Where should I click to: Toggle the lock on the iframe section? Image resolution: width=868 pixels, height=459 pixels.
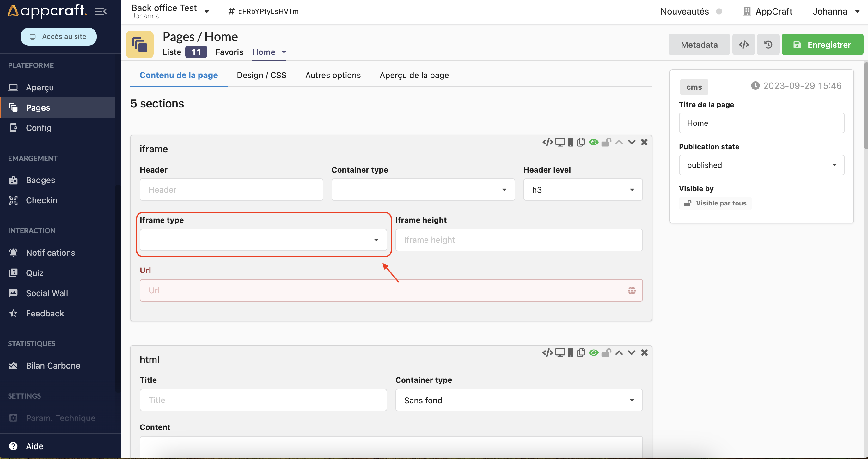click(x=606, y=142)
